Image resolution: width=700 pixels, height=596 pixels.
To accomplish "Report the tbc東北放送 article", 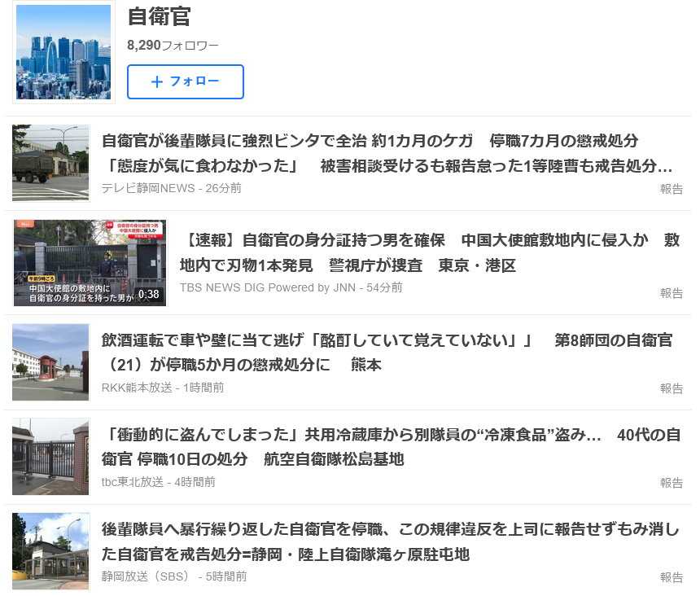I will (671, 483).
